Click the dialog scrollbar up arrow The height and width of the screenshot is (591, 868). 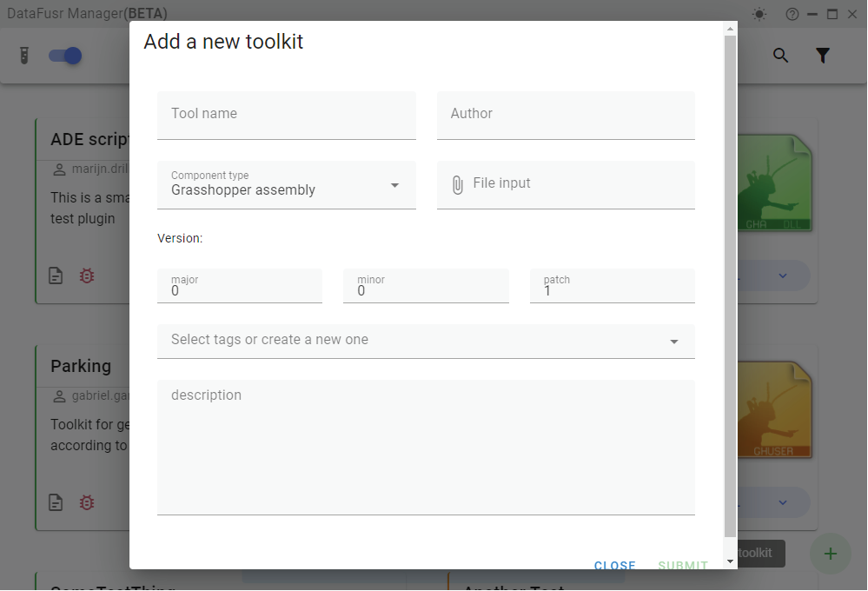coord(730,27)
